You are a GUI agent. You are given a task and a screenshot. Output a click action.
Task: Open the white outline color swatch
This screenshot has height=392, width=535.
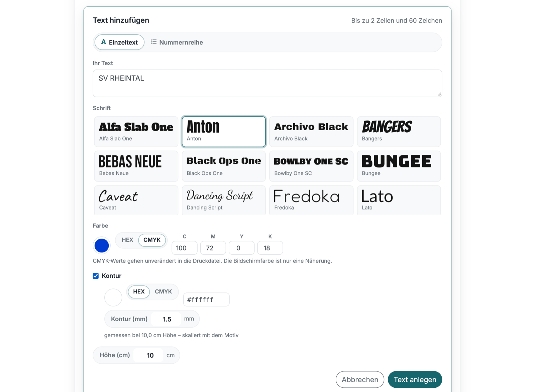(x=113, y=297)
